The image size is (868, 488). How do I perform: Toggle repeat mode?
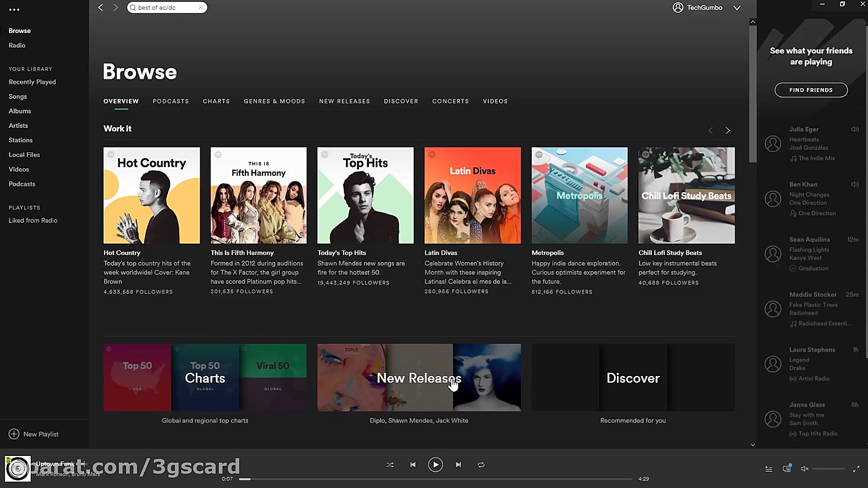[481, 465]
